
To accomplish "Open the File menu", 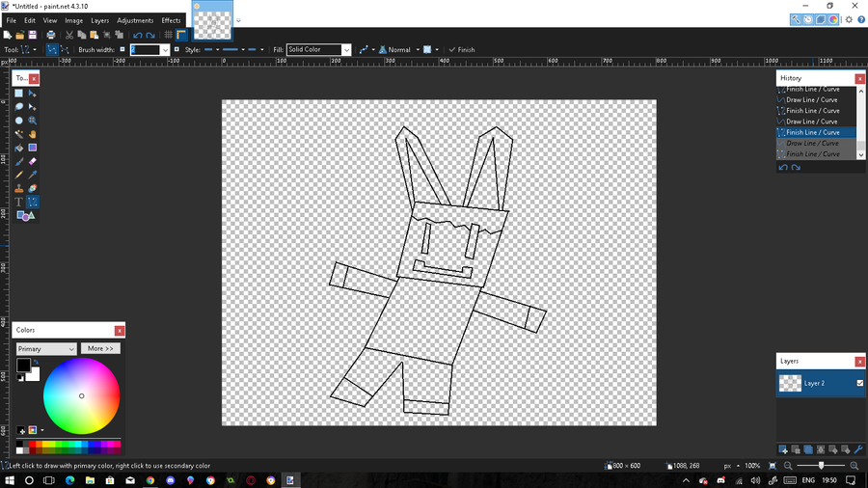I will [11, 20].
